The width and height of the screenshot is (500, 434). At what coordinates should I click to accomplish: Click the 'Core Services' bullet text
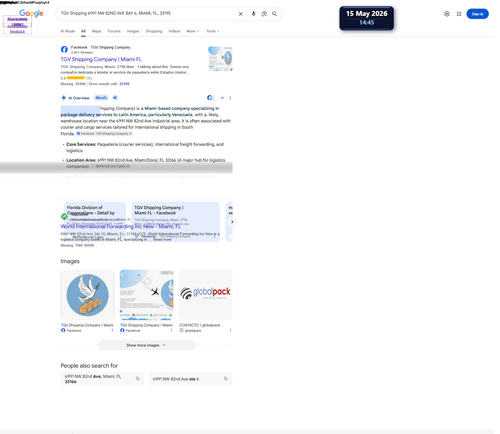coord(145,147)
